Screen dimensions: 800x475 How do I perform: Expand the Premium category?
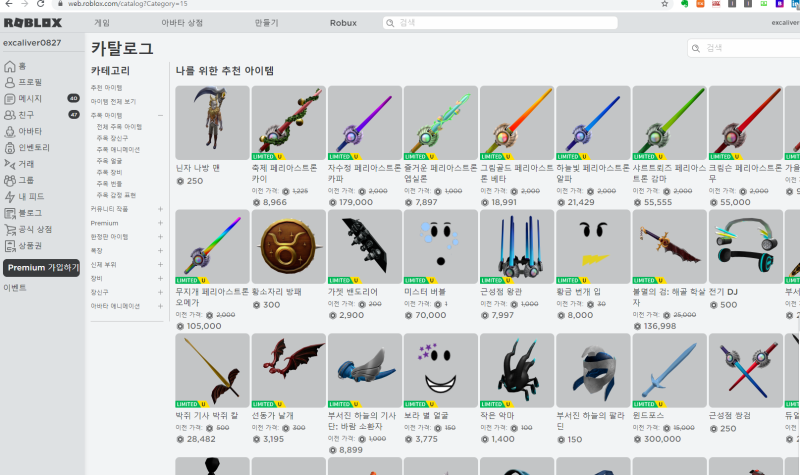(160, 223)
